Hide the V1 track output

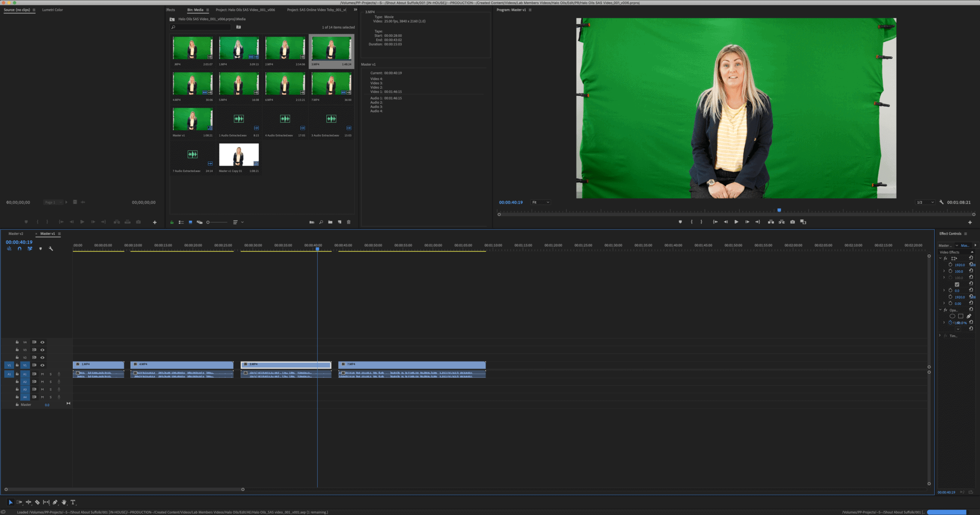pyautogui.click(x=42, y=365)
